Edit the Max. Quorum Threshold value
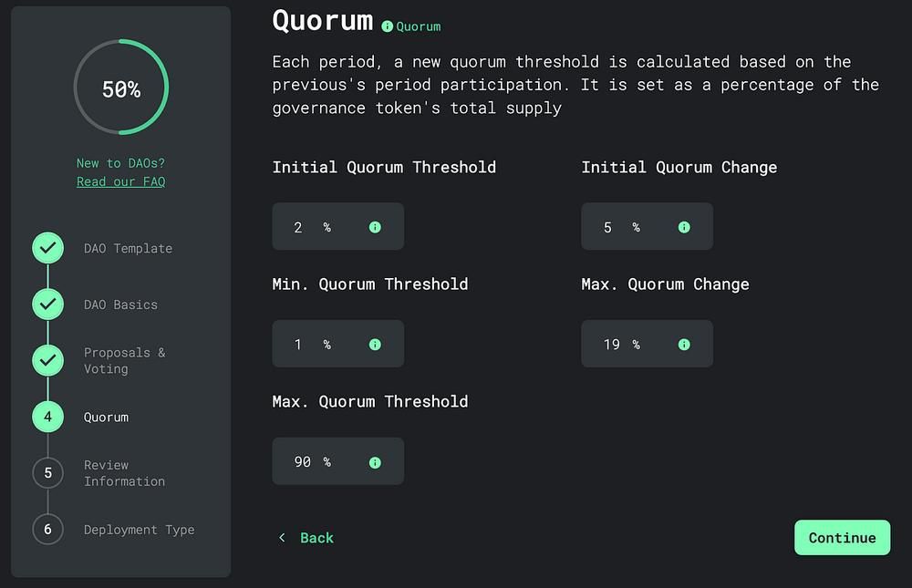Image resolution: width=912 pixels, height=588 pixels. [303, 462]
